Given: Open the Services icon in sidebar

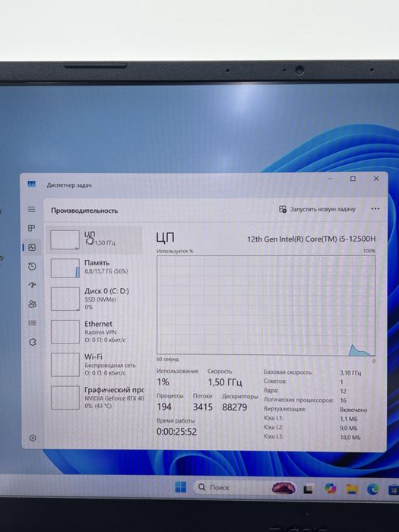Looking at the screenshot, I should click(33, 342).
